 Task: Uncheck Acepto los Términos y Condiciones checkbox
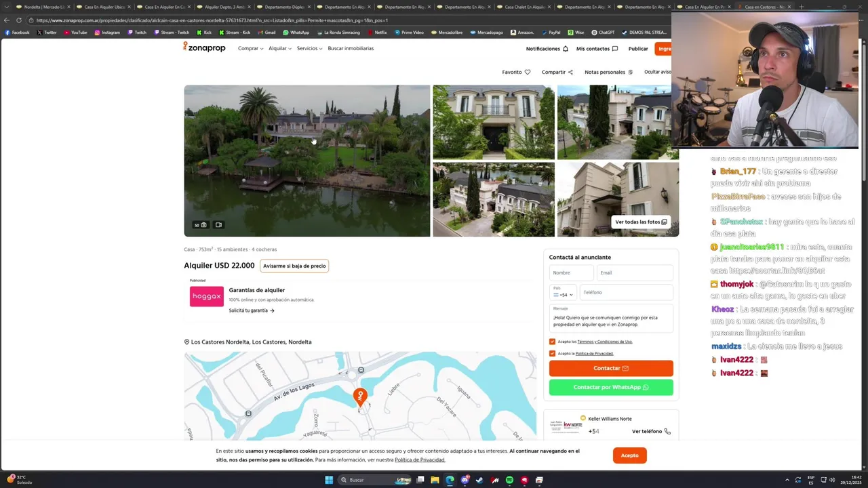click(552, 342)
